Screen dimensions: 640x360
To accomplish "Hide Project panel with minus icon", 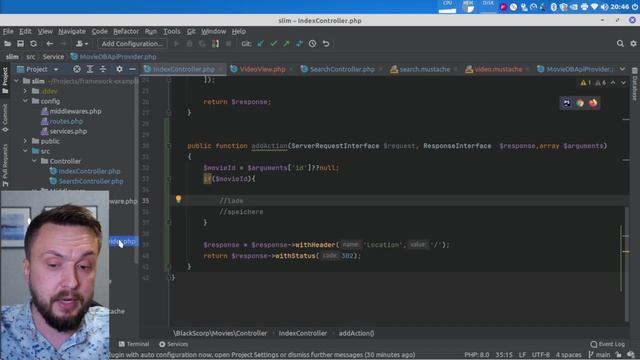I will pyautogui.click(x=132, y=69).
